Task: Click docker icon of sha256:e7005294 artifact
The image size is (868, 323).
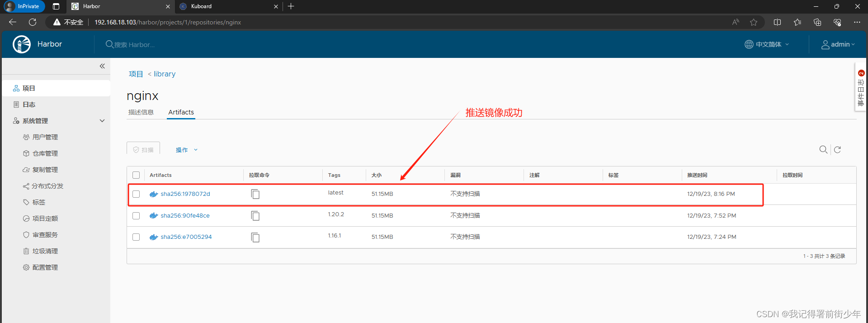Action: click(154, 237)
